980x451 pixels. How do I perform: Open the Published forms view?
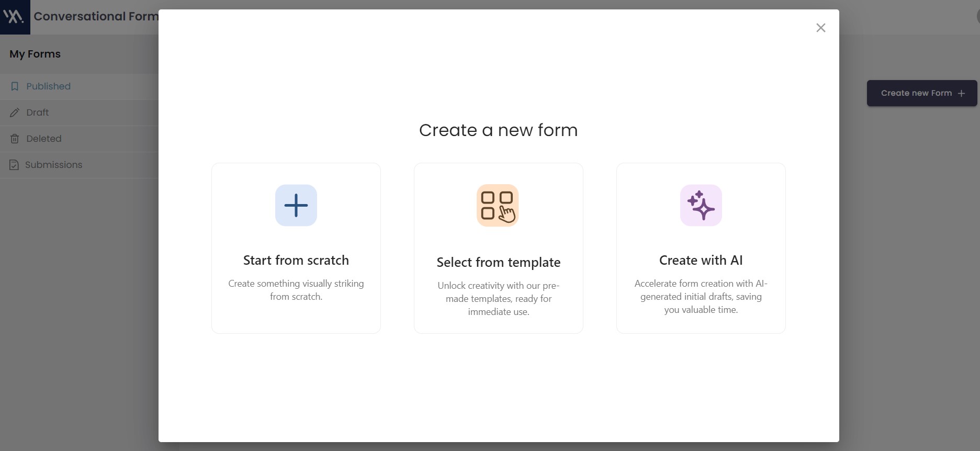(x=48, y=86)
